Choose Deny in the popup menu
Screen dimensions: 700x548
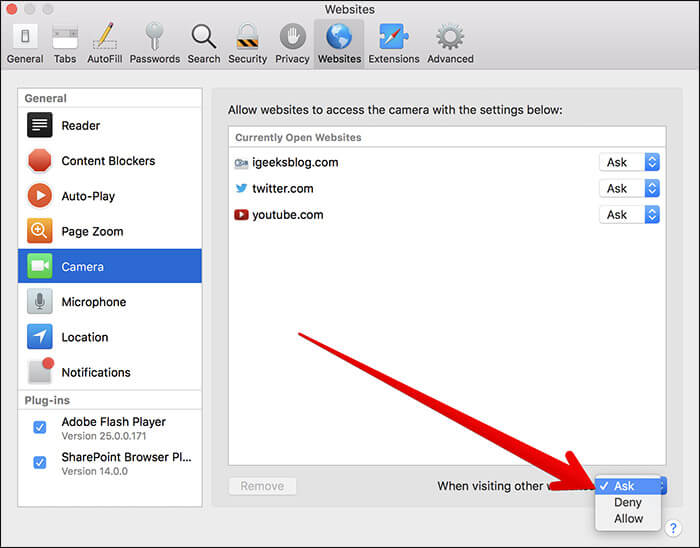pyautogui.click(x=628, y=502)
